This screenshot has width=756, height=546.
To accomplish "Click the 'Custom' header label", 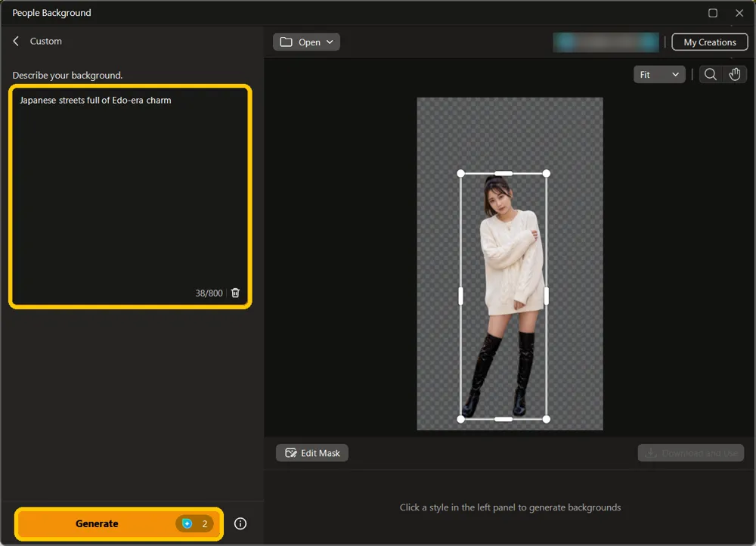I will (x=46, y=41).
